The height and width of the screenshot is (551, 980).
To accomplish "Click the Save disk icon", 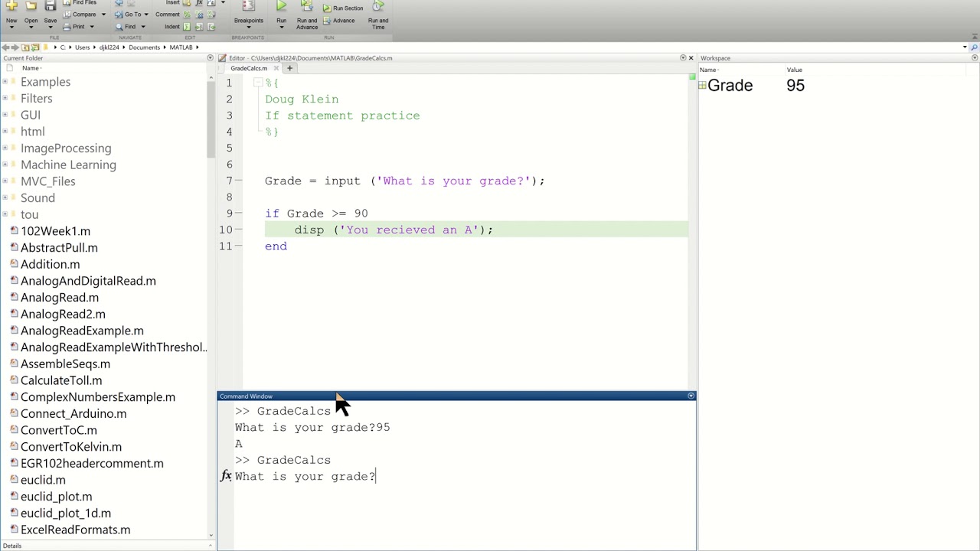I will pyautogui.click(x=51, y=5).
